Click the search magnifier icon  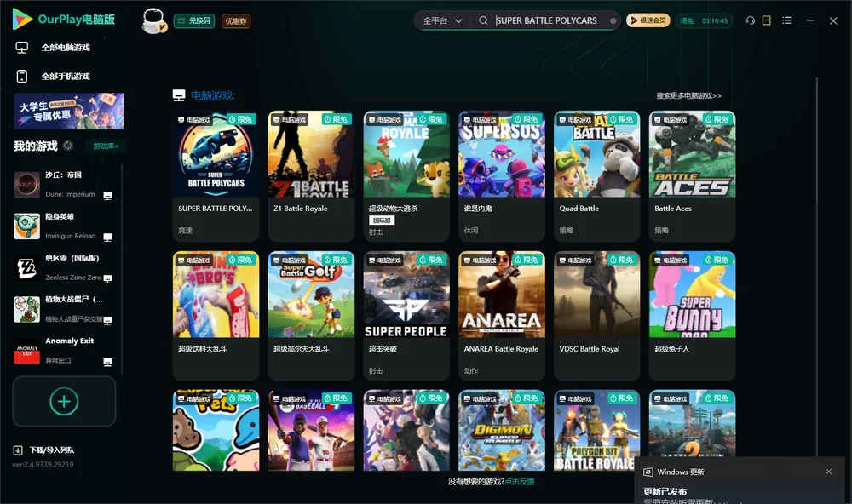coord(483,20)
